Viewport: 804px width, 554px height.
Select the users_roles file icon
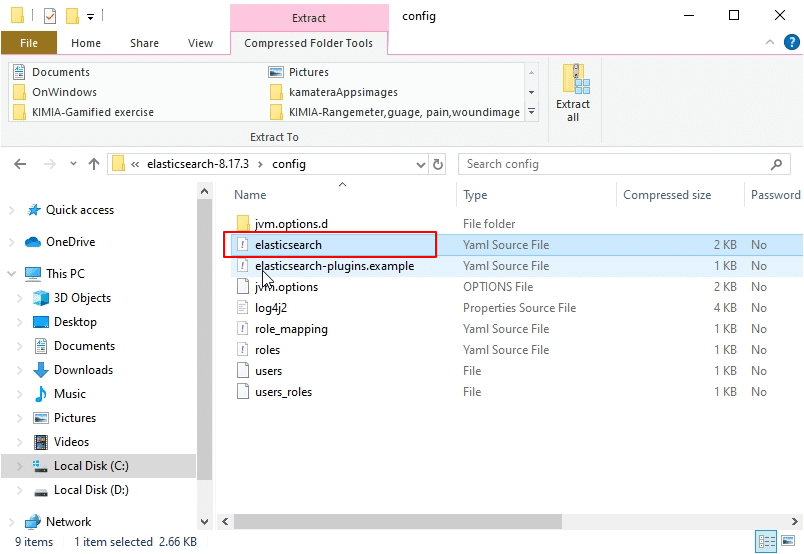click(x=243, y=392)
